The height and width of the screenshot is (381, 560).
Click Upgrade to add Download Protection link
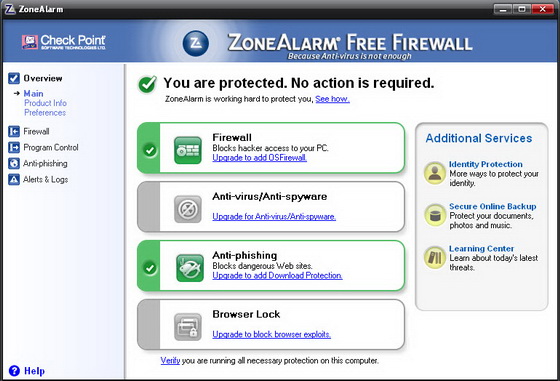pyautogui.click(x=278, y=276)
